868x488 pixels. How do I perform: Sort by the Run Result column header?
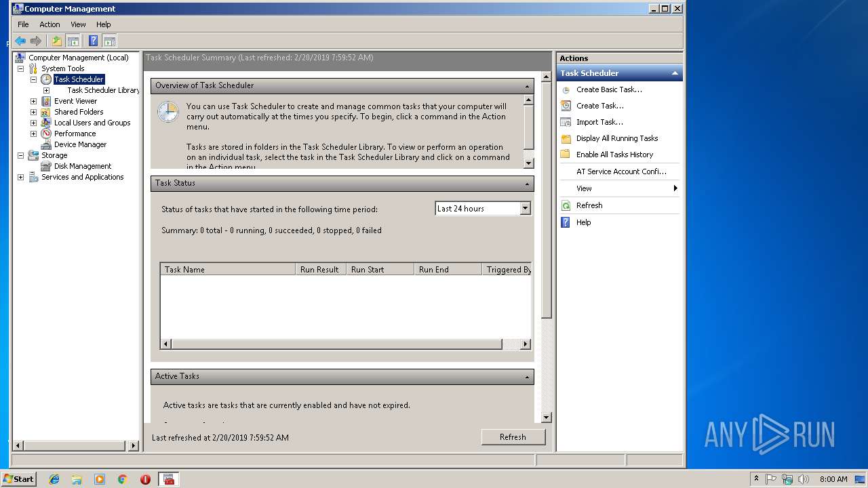click(321, 269)
